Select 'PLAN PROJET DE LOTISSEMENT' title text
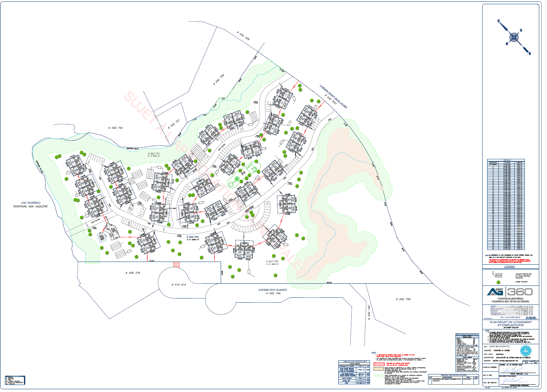The height and width of the screenshot is (392, 547). coord(511,322)
